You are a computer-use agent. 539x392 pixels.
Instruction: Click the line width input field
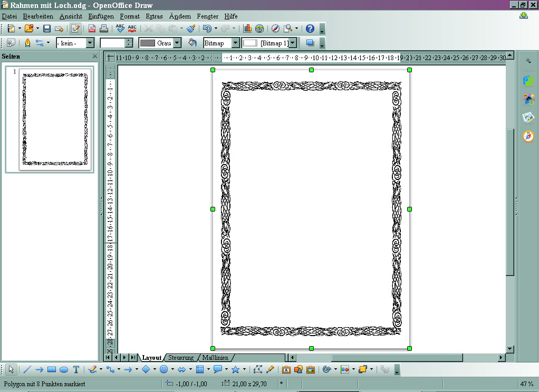[x=112, y=43]
